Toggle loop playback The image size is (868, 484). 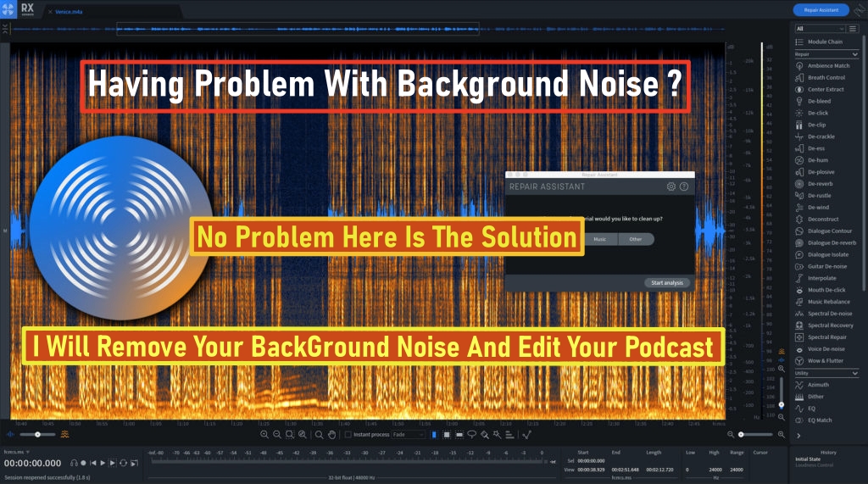123,463
